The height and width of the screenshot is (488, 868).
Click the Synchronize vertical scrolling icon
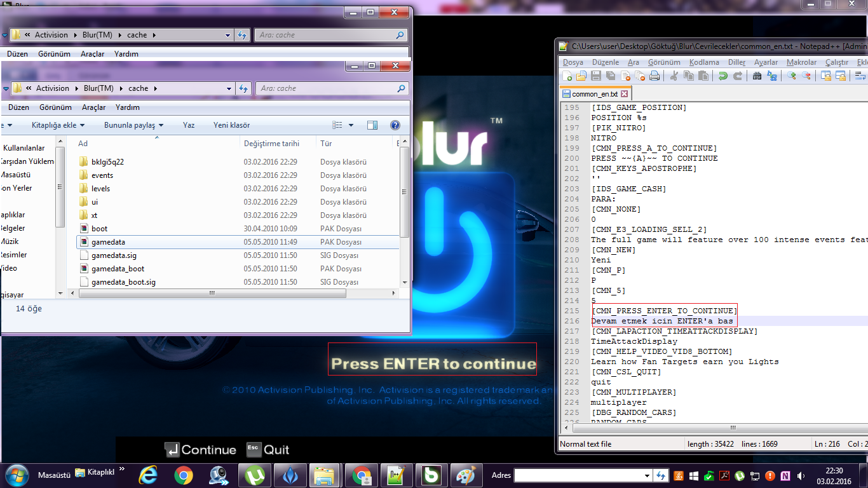tap(826, 76)
